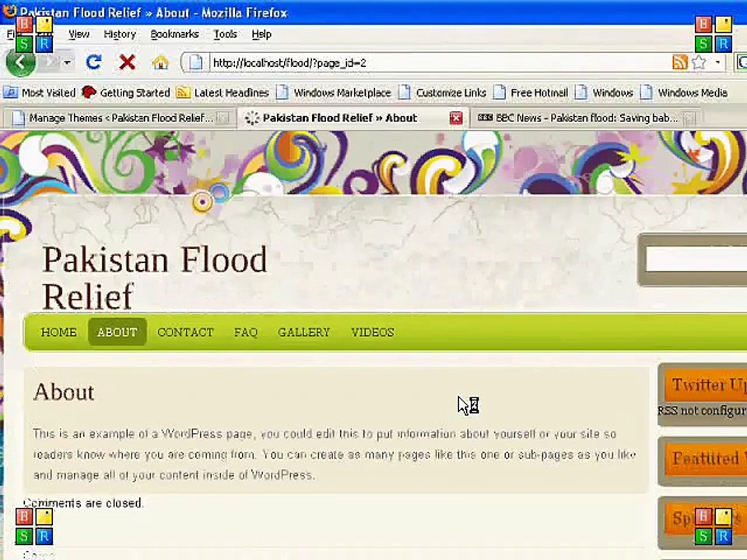
Task: Close the Manage Themes tab
Action: click(223, 117)
